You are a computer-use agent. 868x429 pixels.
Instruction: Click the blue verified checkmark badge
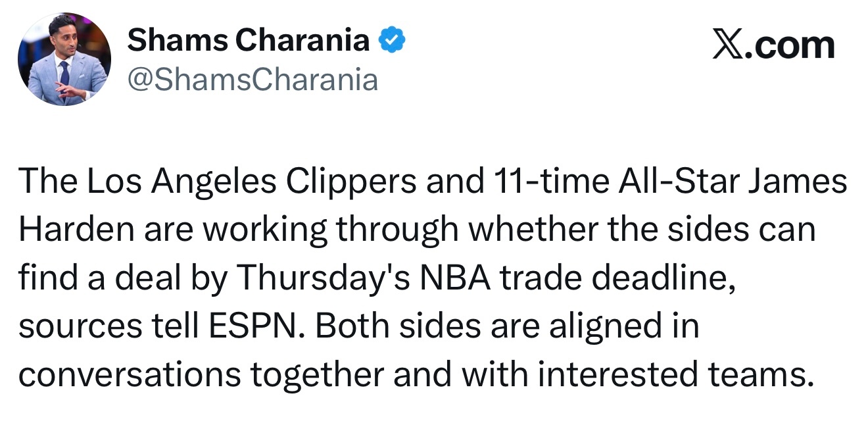pos(393,41)
